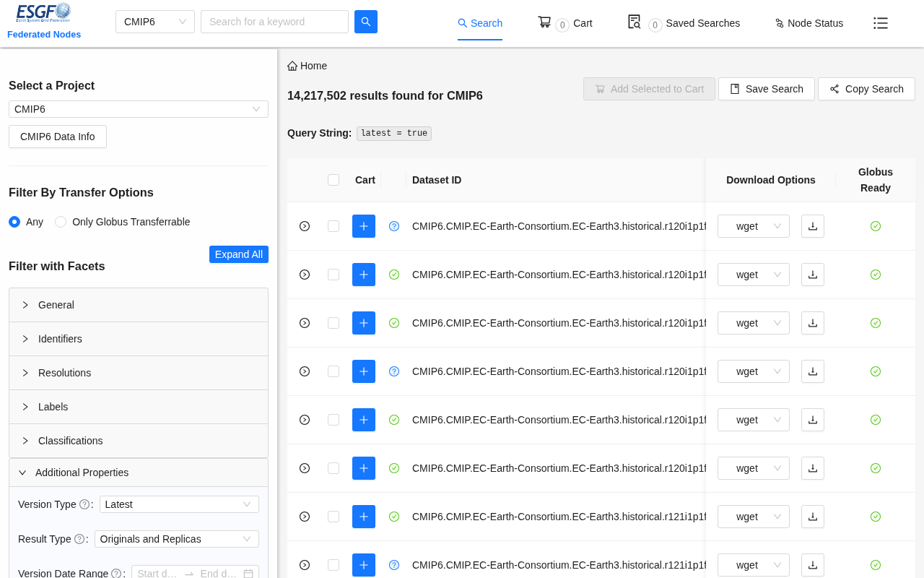This screenshot has height=578, width=924.
Task: Click the keyword search input field
Action: (x=274, y=22)
